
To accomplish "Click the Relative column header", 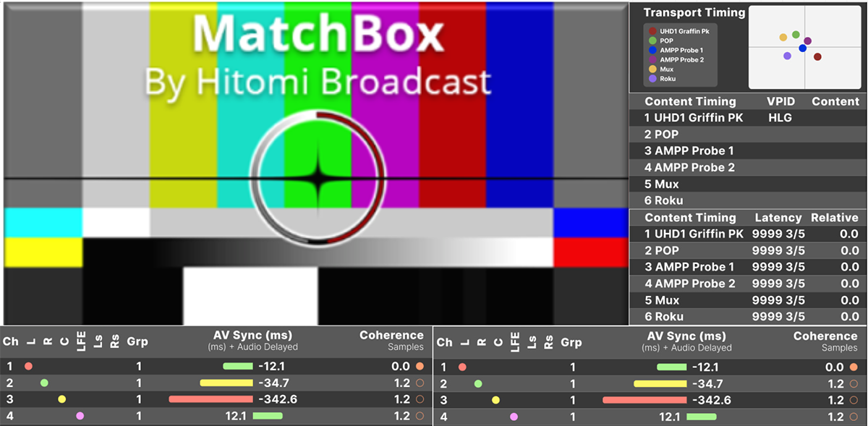I will tap(834, 218).
